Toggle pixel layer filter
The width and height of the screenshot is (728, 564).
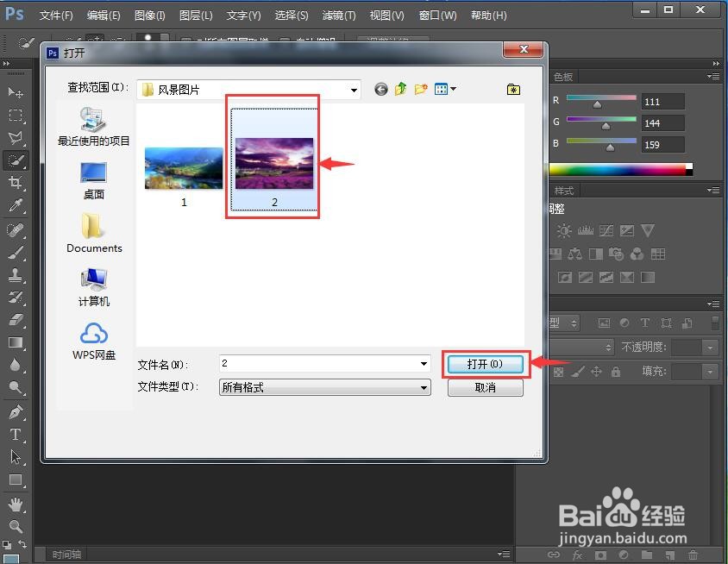[x=604, y=323]
